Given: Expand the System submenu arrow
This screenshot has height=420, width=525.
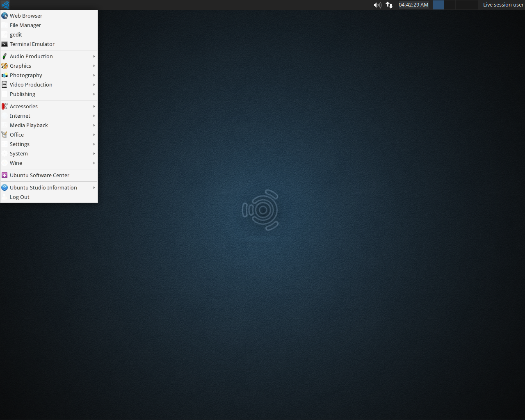Looking at the screenshot, I should coord(94,153).
